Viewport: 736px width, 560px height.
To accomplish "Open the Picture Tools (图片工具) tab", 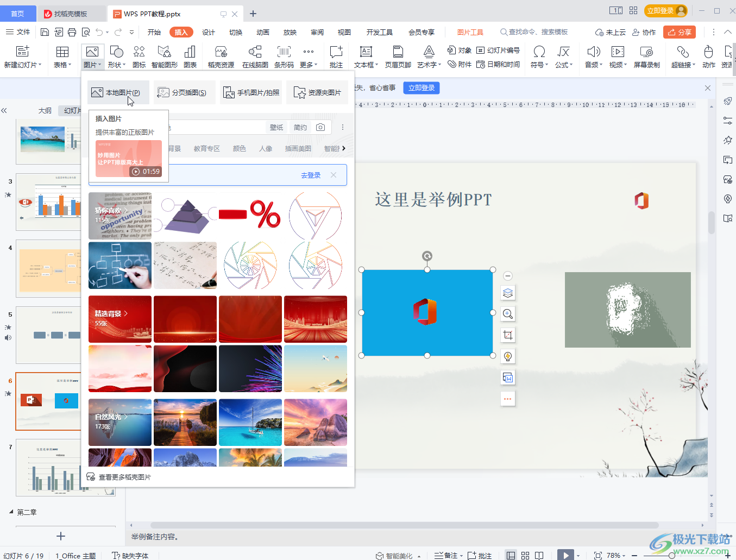I will click(x=470, y=32).
